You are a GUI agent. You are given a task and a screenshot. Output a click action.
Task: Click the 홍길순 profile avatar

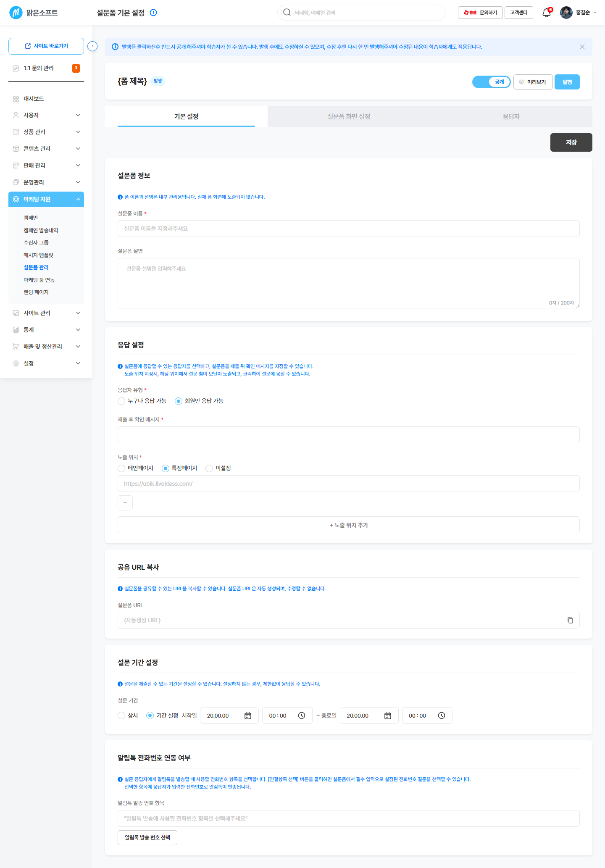[566, 13]
